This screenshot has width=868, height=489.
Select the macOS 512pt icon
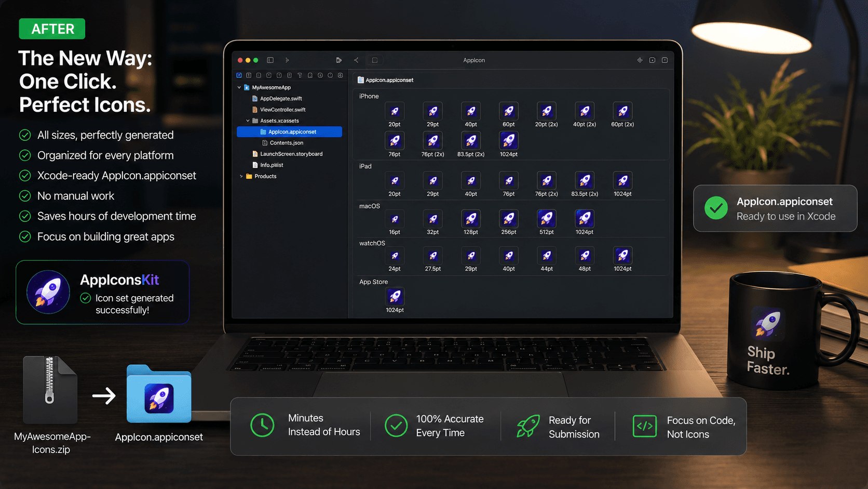(x=547, y=219)
